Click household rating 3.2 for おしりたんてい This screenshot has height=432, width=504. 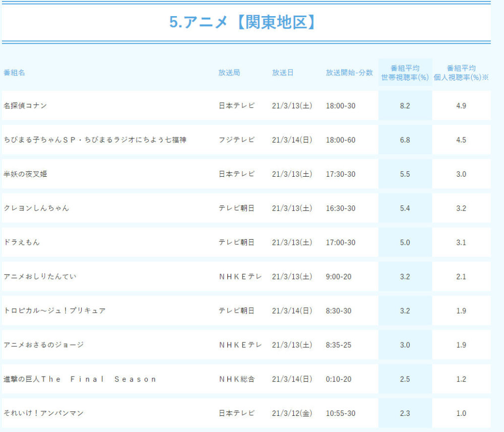click(x=405, y=276)
